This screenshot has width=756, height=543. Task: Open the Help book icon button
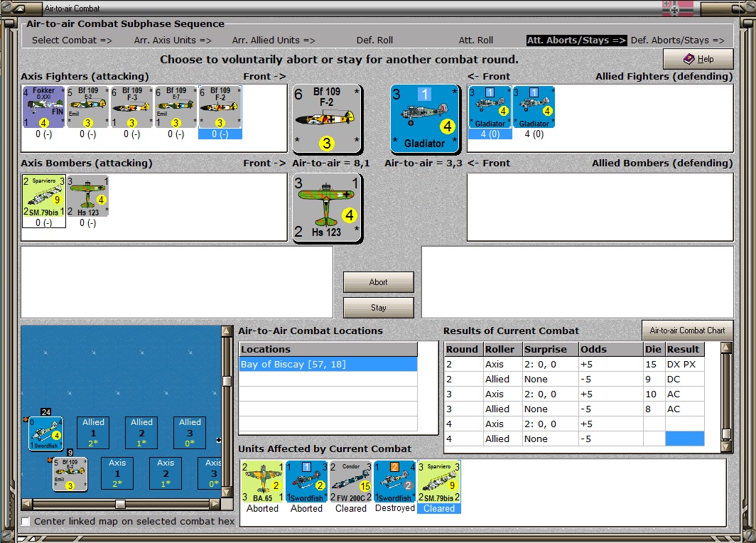click(x=698, y=59)
